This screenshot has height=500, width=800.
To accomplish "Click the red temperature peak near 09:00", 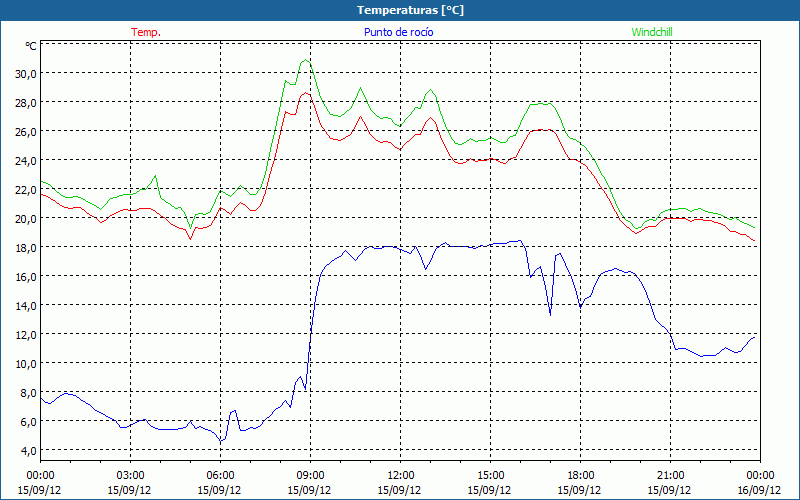I will [x=306, y=92].
